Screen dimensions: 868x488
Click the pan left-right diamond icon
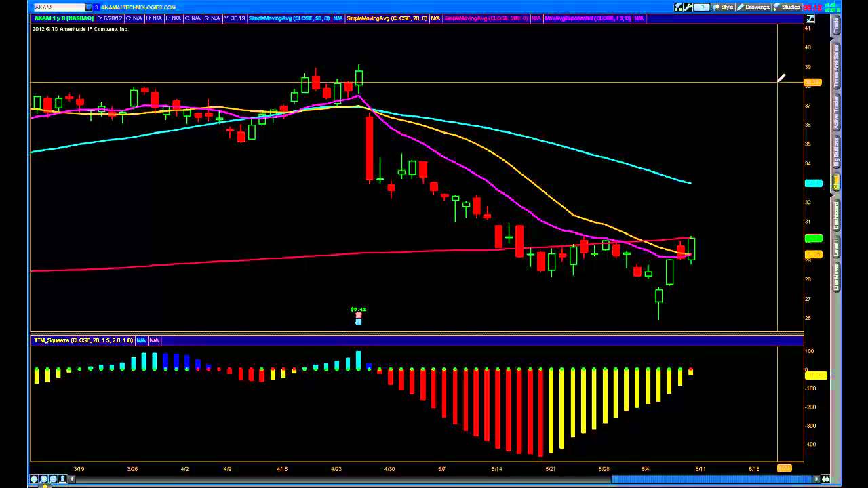[34, 479]
